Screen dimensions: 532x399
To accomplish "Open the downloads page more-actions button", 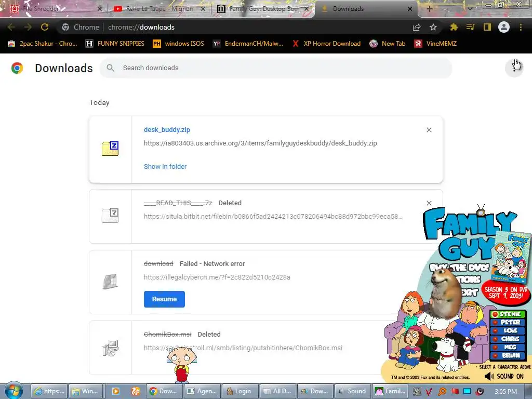I will (x=514, y=67).
